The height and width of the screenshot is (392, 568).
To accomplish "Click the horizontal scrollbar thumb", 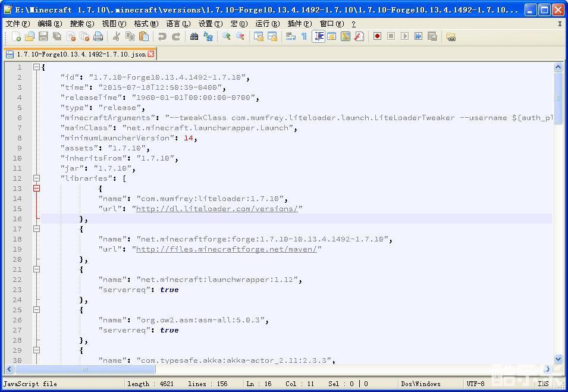I will coord(85,369).
